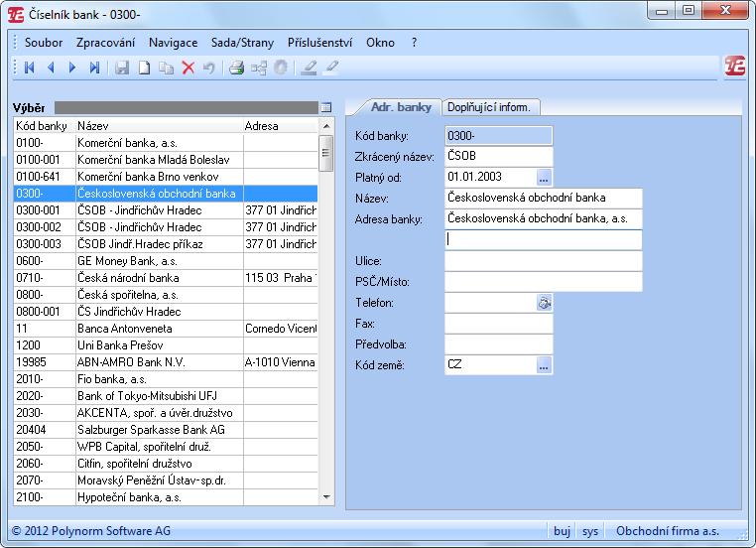Click the column layout icon beside Výběr

(x=326, y=107)
